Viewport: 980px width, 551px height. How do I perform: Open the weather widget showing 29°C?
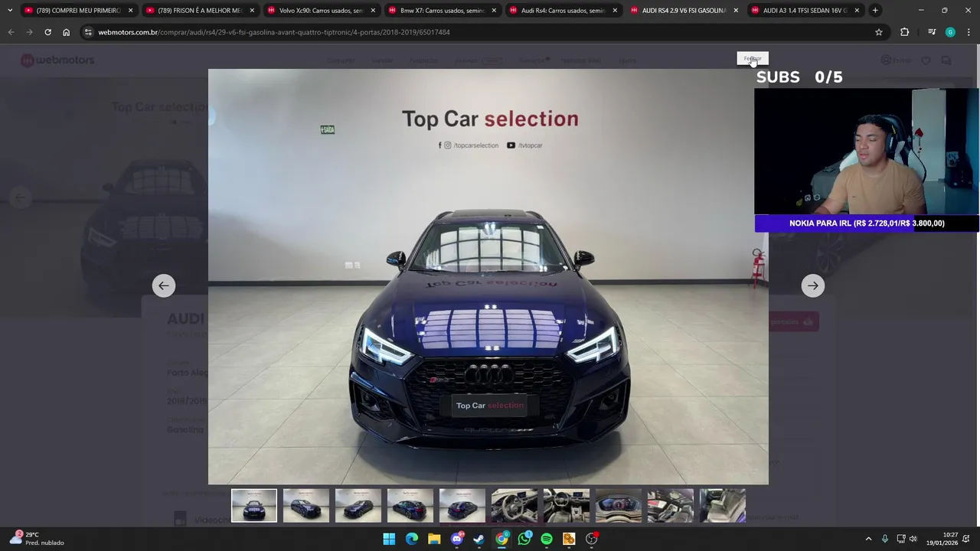[37, 539]
